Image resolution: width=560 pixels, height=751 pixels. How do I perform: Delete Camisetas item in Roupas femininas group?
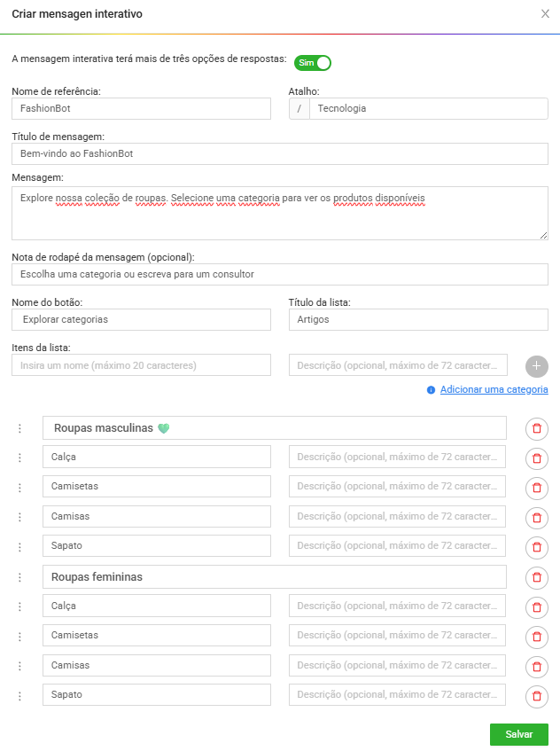point(537,637)
